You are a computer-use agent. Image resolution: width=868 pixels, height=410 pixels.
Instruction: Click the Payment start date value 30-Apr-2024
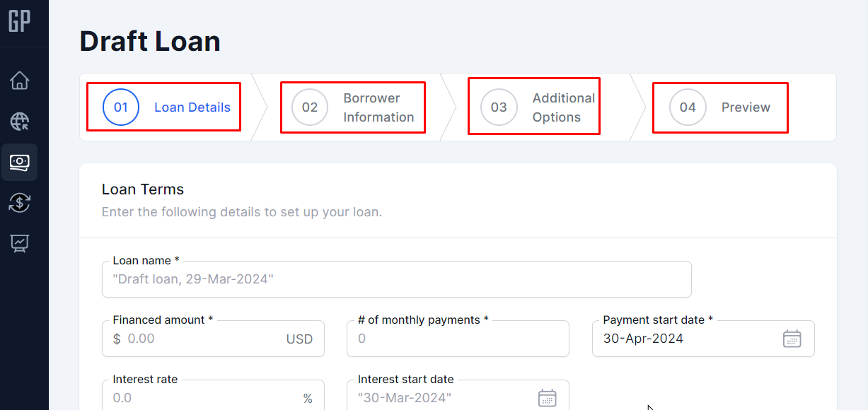point(643,339)
